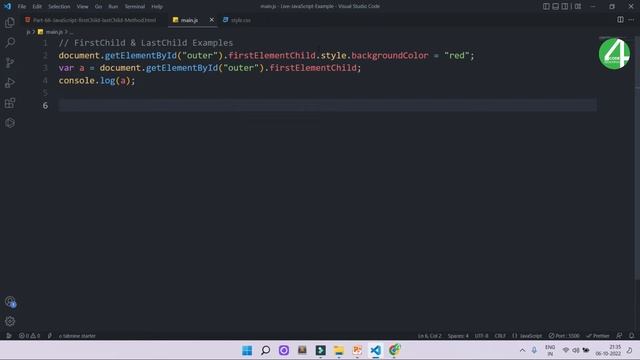Open Chrome from the taskbar
The image size is (640, 360).
coord(394,350)
